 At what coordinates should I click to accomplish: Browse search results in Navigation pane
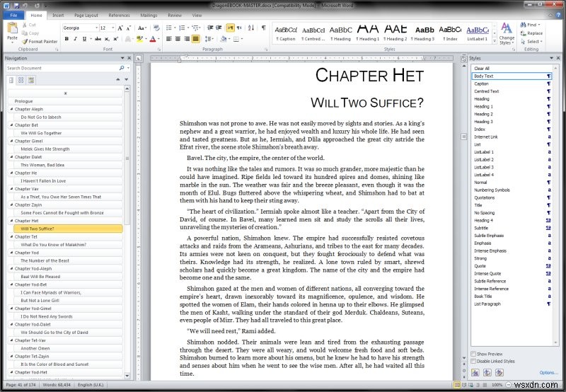pyautogui.click(x=31, y=80)
